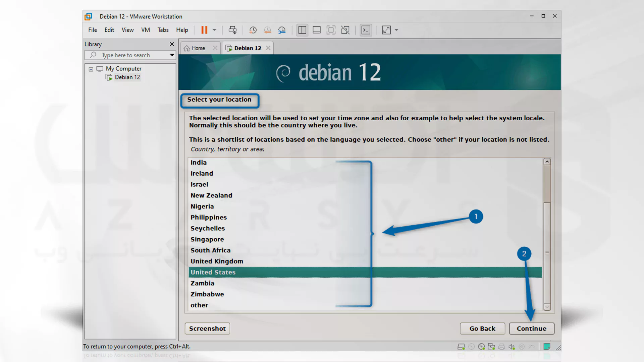This screenshot has height=362, width=644.
Task: Click the Debian 12 tab
Action: pos(248,48)
